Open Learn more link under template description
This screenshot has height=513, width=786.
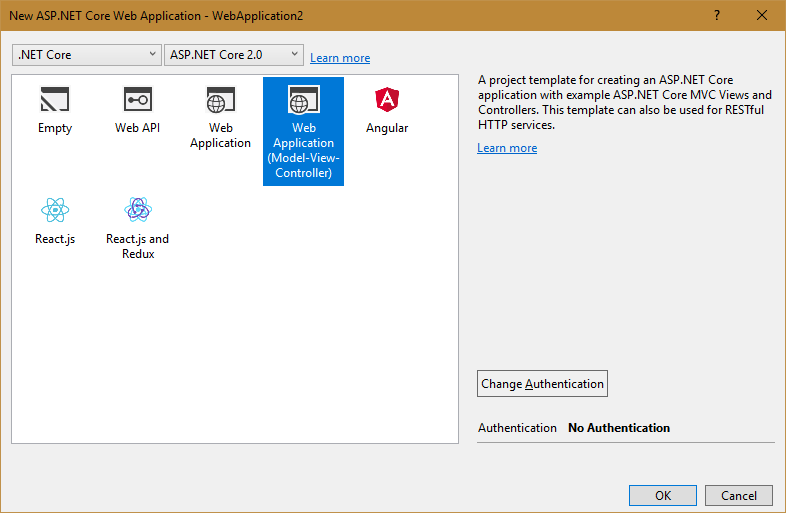(x=507, y=148)
